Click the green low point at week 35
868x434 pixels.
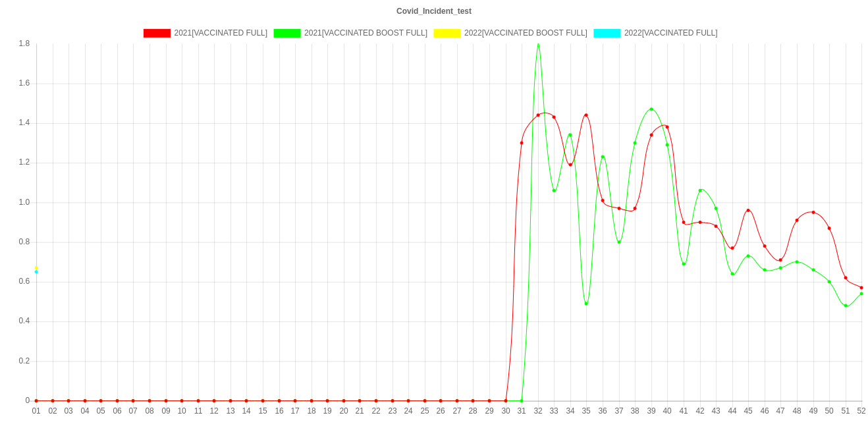tap(586, 304)
